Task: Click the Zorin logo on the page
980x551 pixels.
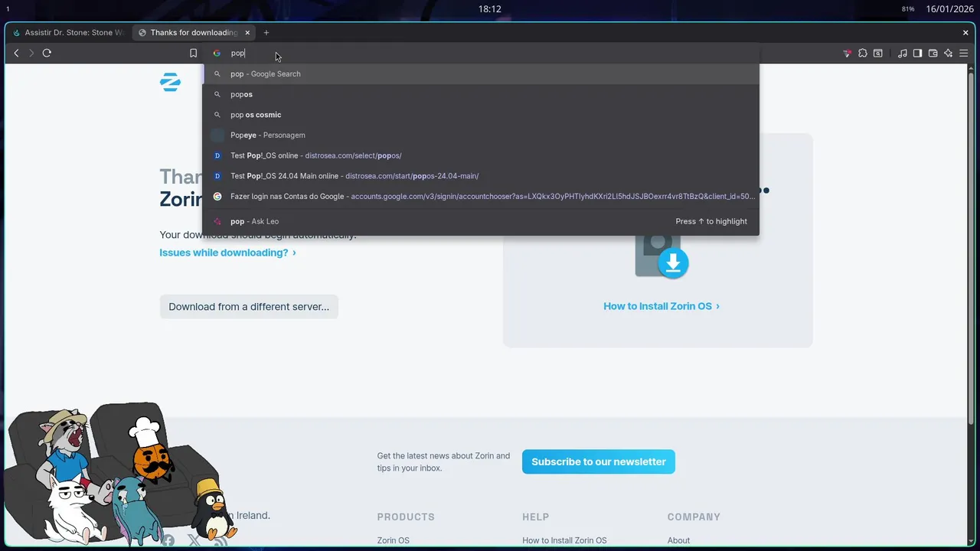Action: click(x=170, y=82)
